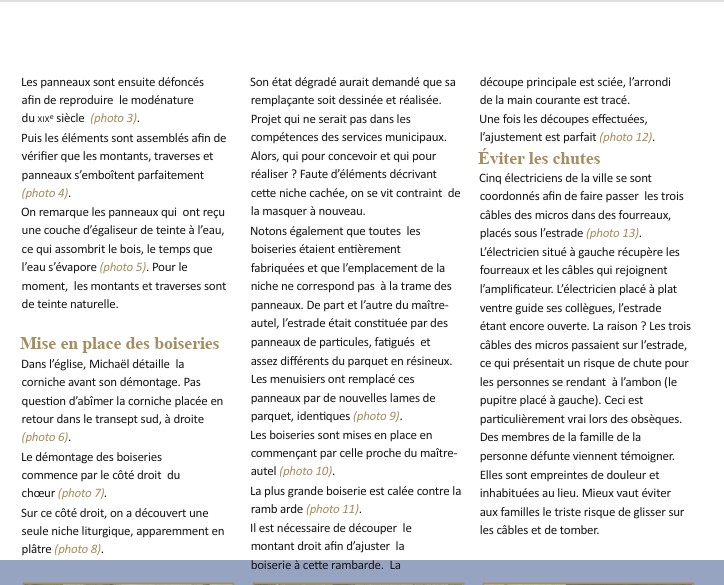The width and height of the screenshot is (724, 585).
Task: Click the "(photo 7)" reference
Action: pyautogui.click(x=82, y=493)
